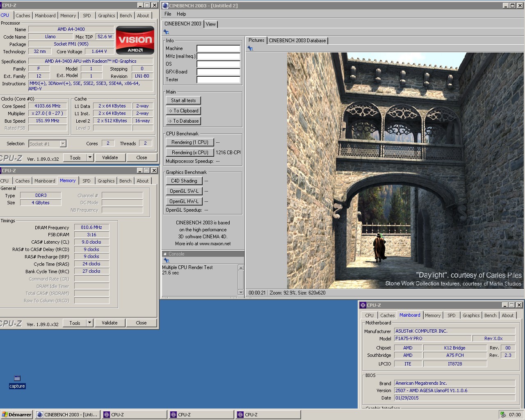Screen dimensions: 525x420
Task: Open the Démarrer start button
Action: (x=16, y=415)
